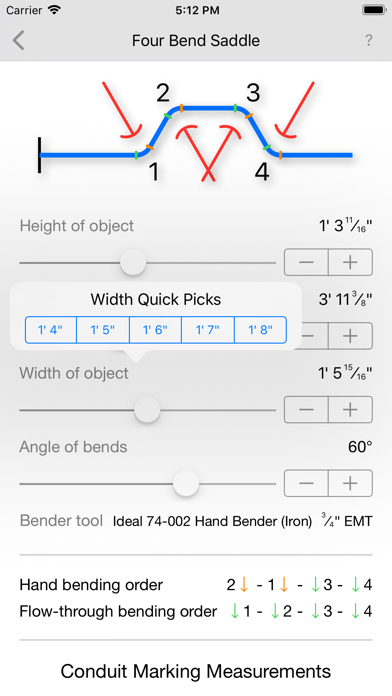Choose the 1' 7" width quick pick
This screenshot has height=696, width=392.
[x=208, y=330]
